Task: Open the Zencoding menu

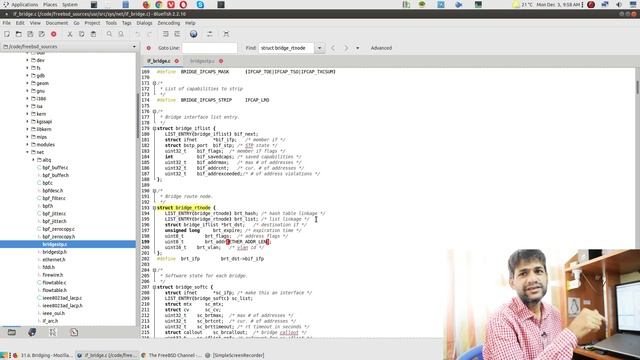Action: click(169, 23)
